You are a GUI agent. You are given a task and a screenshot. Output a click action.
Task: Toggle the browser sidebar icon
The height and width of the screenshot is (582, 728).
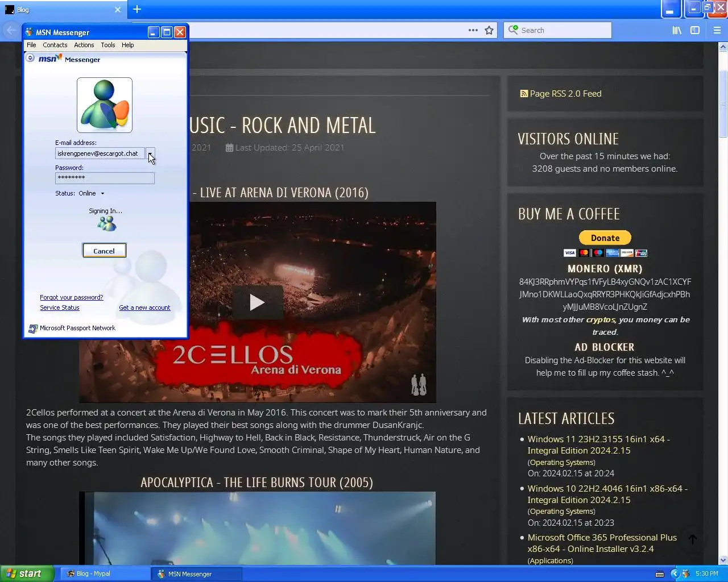pos(695,30)
